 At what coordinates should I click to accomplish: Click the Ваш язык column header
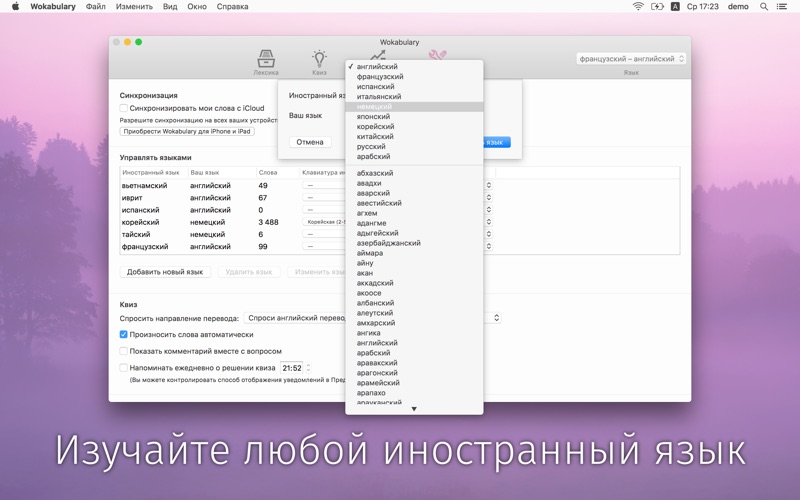[222, 172]
